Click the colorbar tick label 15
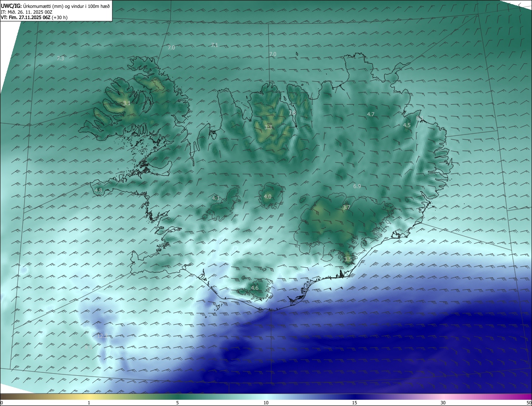Viewport: 532px width, 406px height. [355, 403]
